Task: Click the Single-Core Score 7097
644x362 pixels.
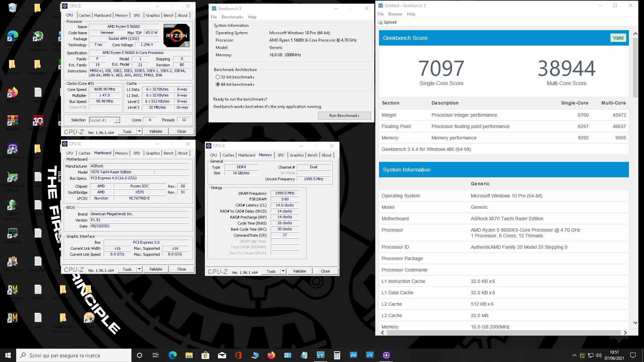Action: pyautogui.click(x=441, y=68)
